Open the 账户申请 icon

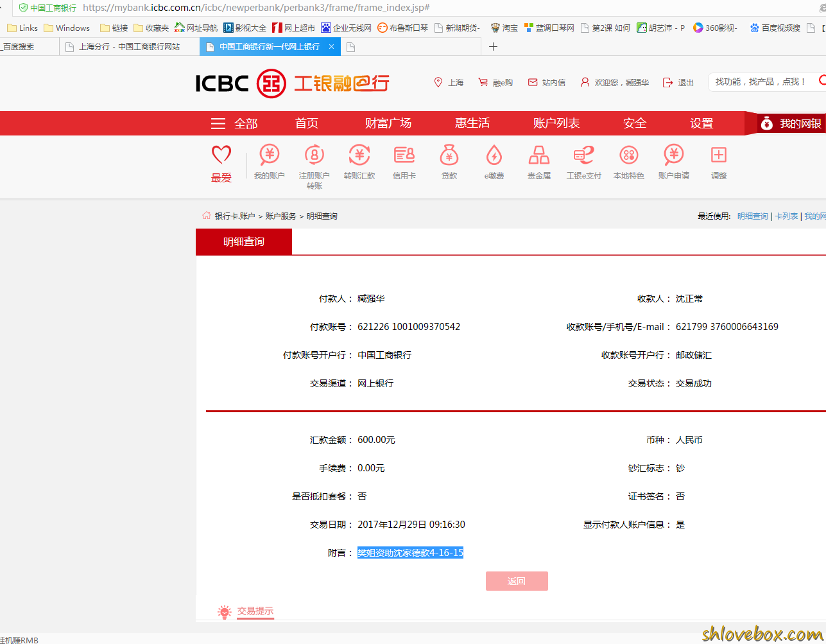(x=673, y=155)
